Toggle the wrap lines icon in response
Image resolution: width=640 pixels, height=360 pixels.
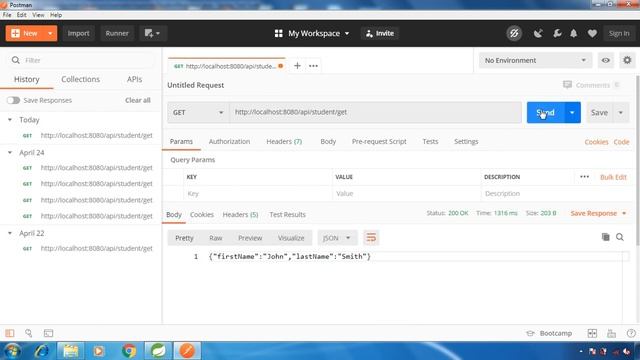(371, 238)
